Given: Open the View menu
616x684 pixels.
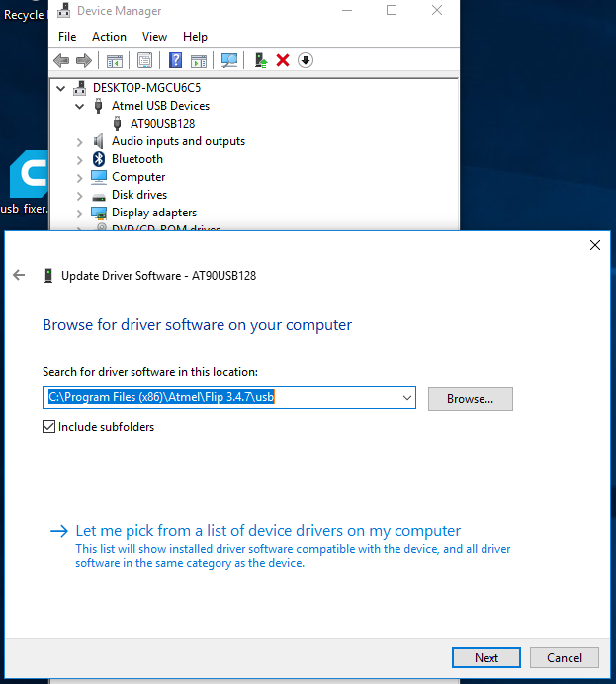Looking at the screenshot, I should pos(154,37).
